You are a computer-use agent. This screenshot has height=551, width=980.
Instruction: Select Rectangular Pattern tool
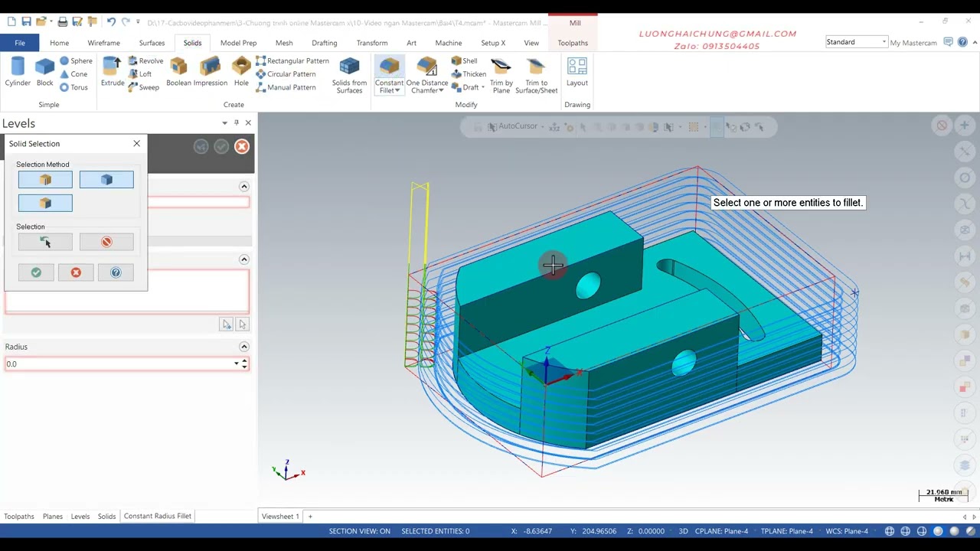tap(292, 61)
